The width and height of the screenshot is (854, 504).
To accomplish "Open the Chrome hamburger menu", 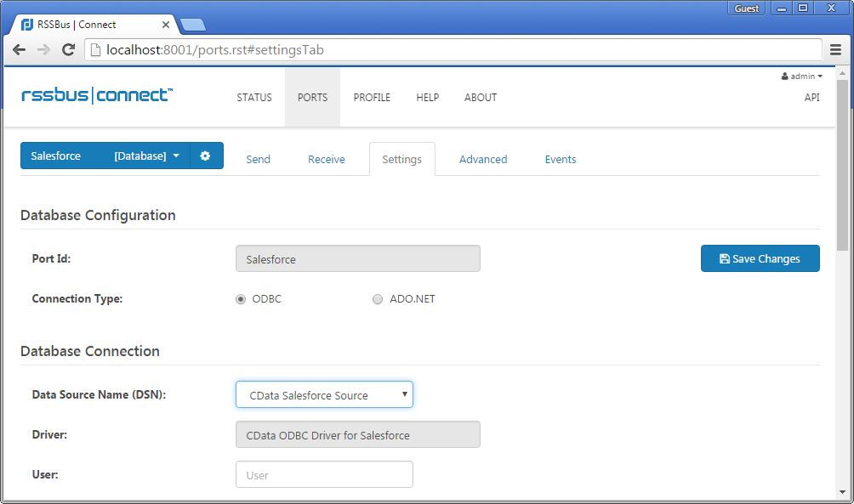I will coord(835,50).
